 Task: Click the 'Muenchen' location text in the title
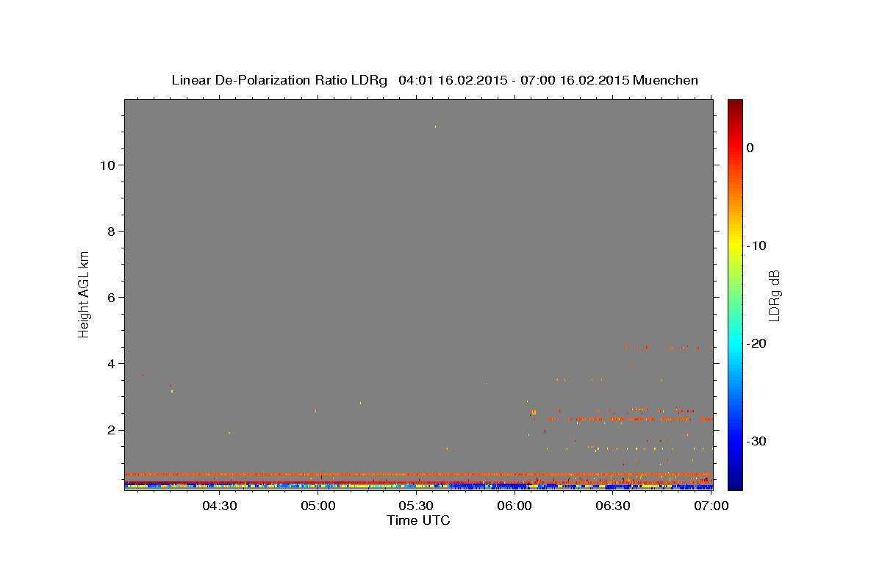point(665,80)
